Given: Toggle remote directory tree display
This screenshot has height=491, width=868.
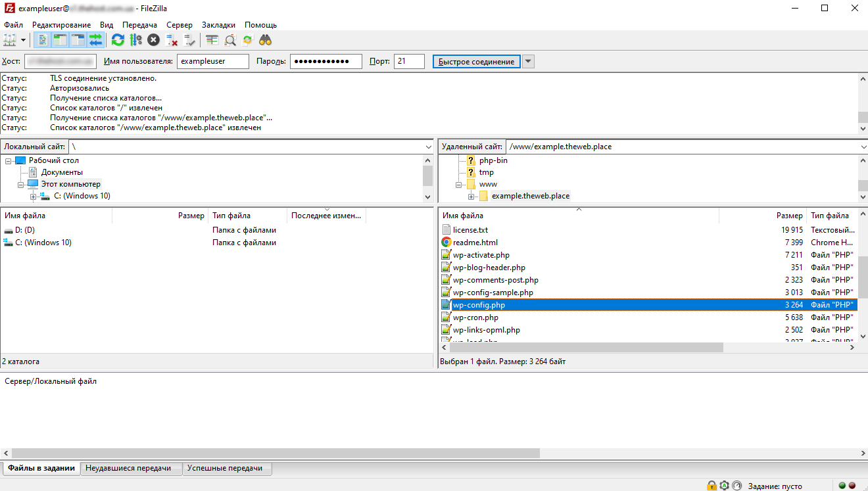Looking at the screenshot, I should (78, 40).
